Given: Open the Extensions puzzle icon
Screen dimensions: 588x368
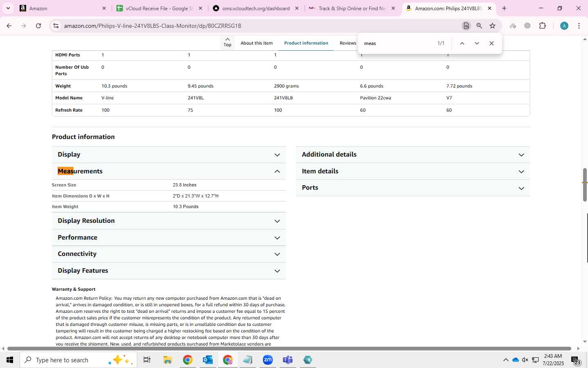Looking at the screenshot, I should coord(542,26).
